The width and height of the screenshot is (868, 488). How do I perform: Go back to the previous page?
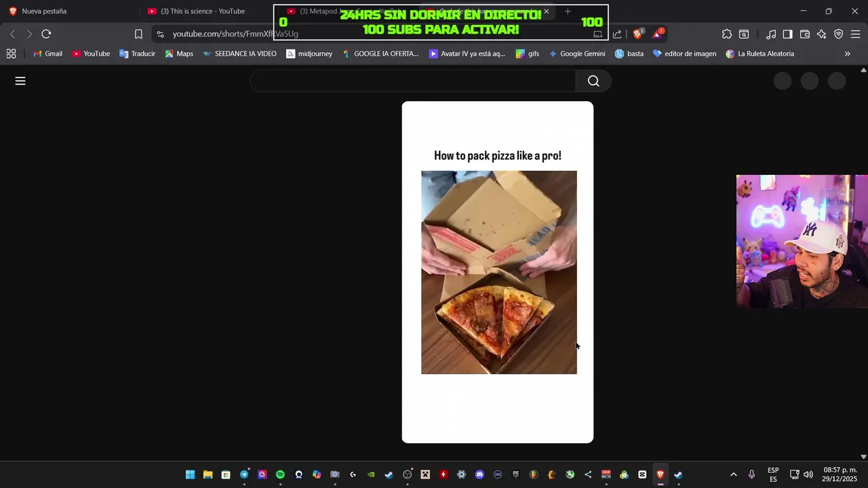[x=12, y=34]
